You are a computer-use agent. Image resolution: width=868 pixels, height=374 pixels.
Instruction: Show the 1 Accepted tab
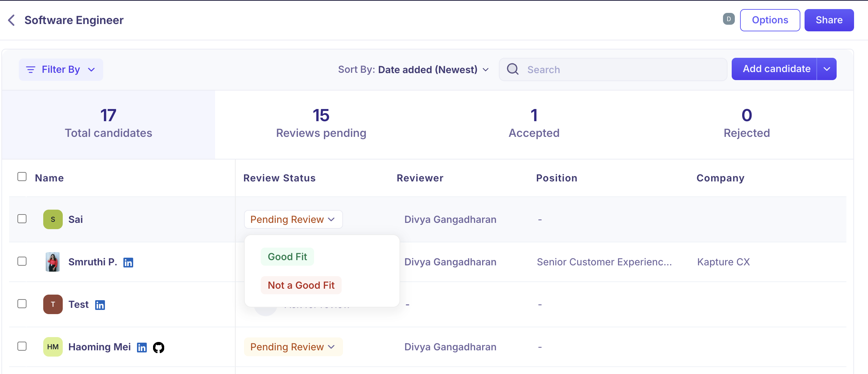pos(534,124)
